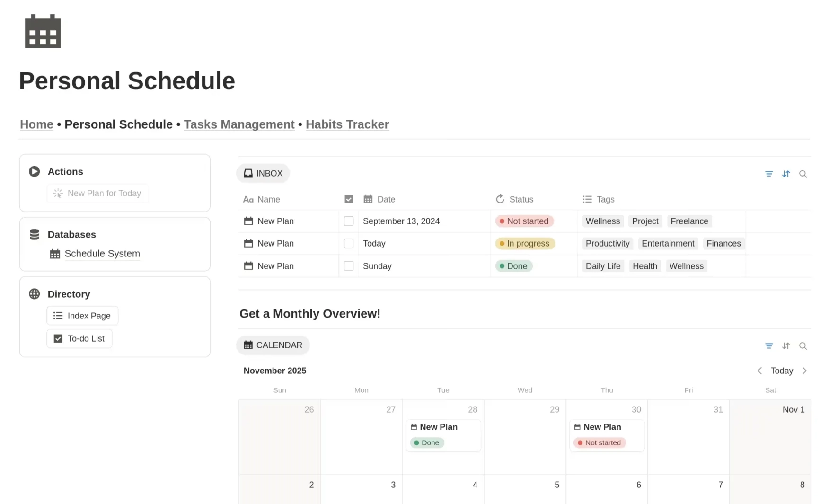The height and width of the screenshot is (504, 829).
Task: Toggle the checkbox for the Sunday plan
Action: (349, 266)
